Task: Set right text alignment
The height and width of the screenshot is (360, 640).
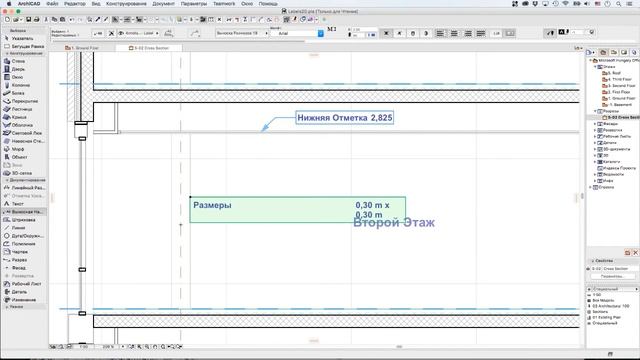Action: click(x=468, y=33)
